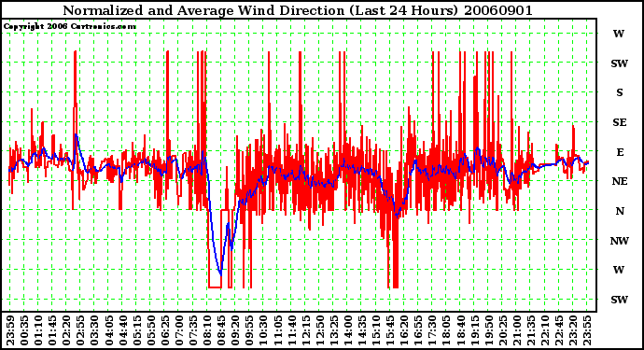
Task: Click the 03:30 time label
Action: point(94,330)
